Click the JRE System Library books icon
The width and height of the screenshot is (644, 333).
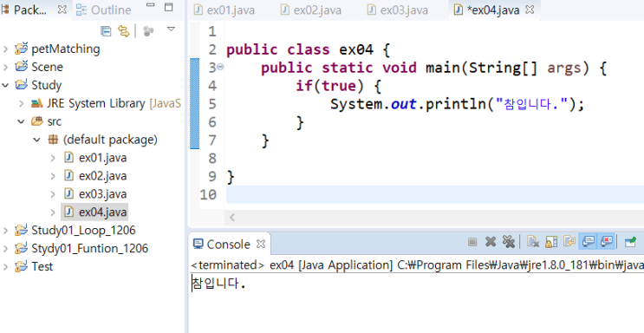coord(37,103)
